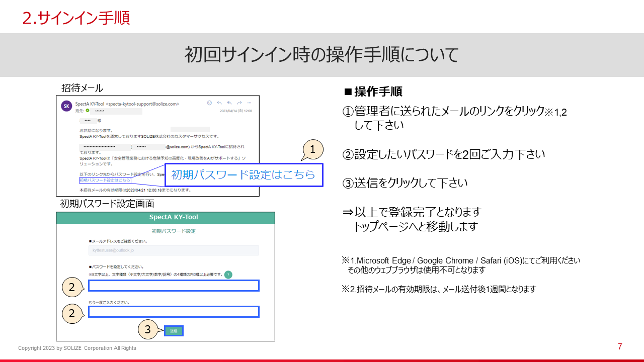The height and width of the screenshot is (362, 644).
Task: Click the 初回サインイン時の操作手順について title banner
Action: tap(322, 55)
